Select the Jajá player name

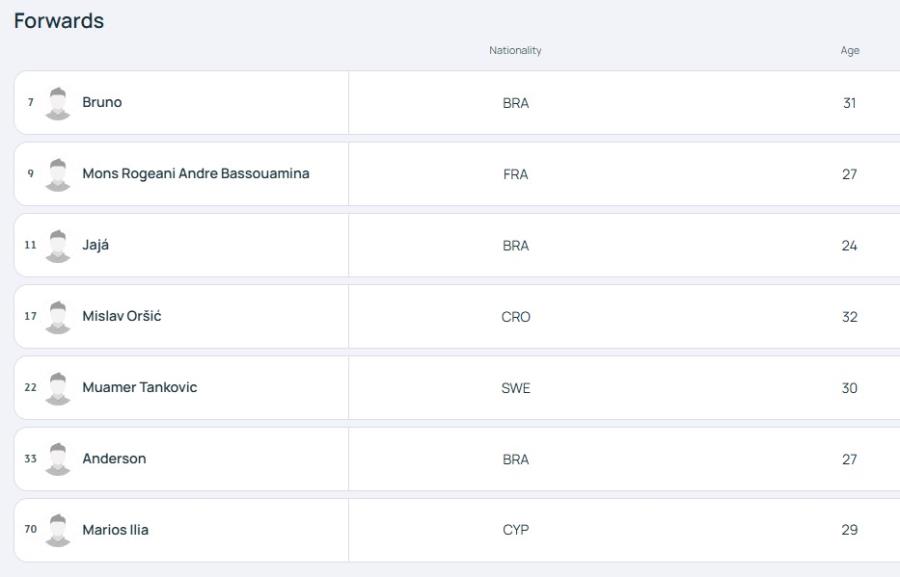point(96,245)
